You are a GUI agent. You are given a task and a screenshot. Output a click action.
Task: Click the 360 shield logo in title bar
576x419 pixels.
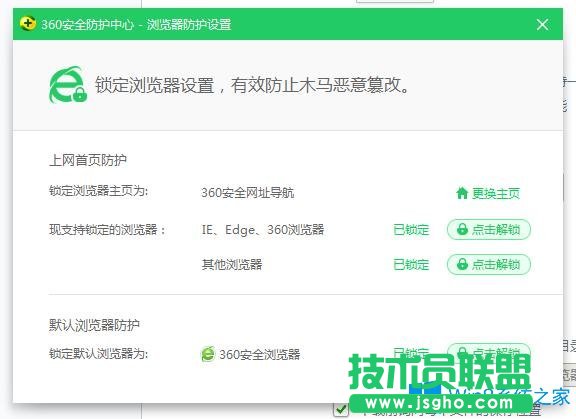(28, 24)
